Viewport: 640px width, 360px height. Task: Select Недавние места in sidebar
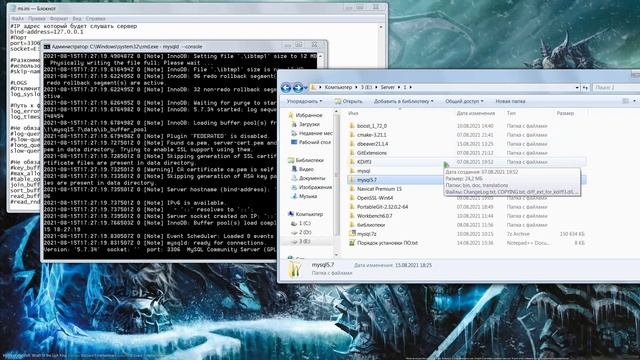coord(312,133)
